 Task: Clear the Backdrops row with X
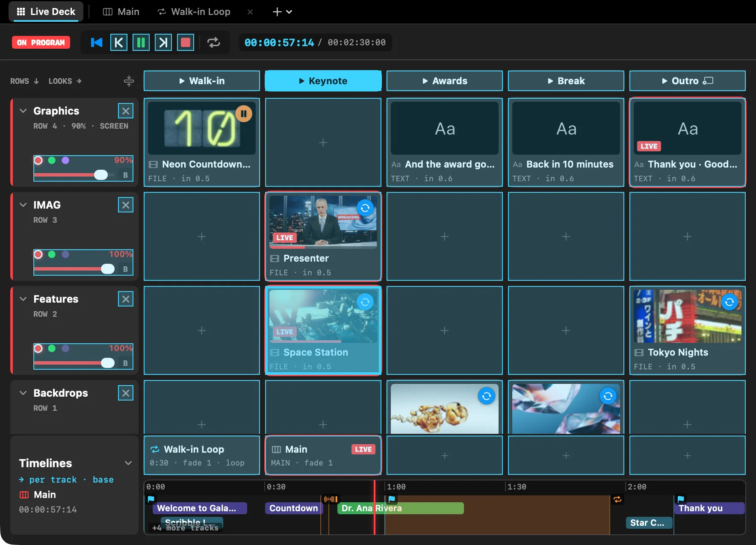(x=126, y=393)
